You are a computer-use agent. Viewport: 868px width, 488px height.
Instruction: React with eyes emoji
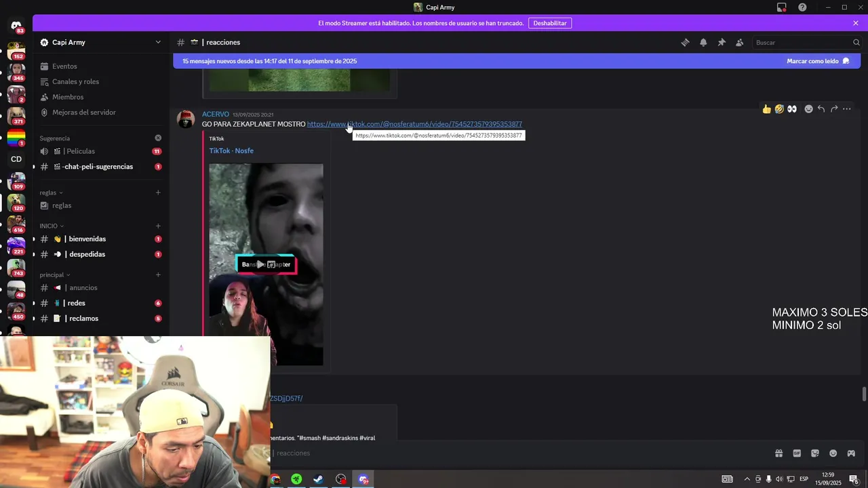792,109
